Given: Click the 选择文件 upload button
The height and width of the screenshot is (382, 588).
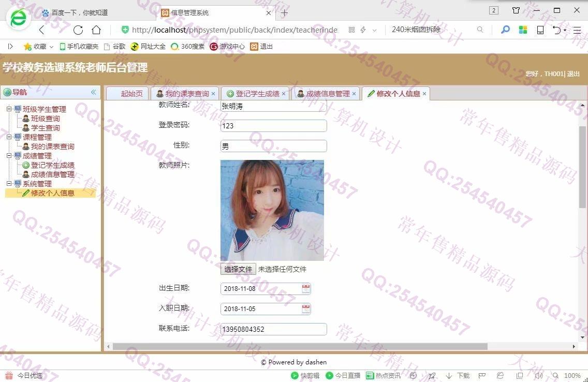Looking at the screenshot, I should [x=238, y=269].
